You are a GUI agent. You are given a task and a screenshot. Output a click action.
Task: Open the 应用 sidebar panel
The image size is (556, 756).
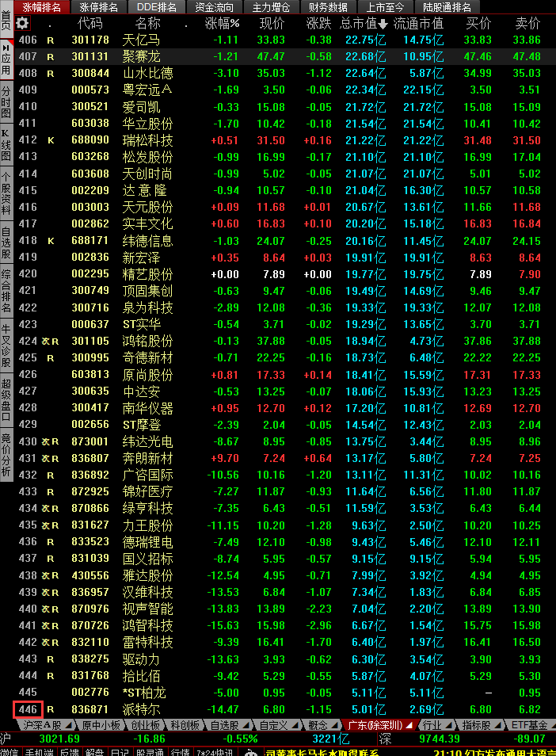pyautogui.click(x=6, y=59)
